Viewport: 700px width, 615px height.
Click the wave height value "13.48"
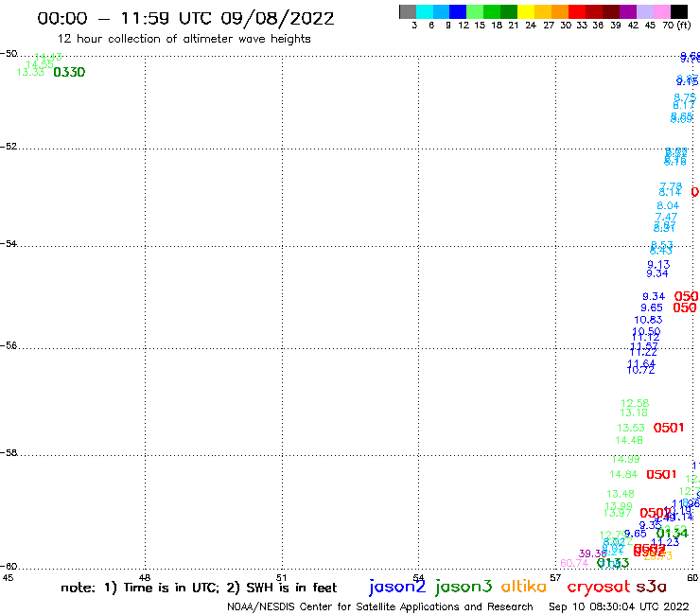[x=621, y=494]
